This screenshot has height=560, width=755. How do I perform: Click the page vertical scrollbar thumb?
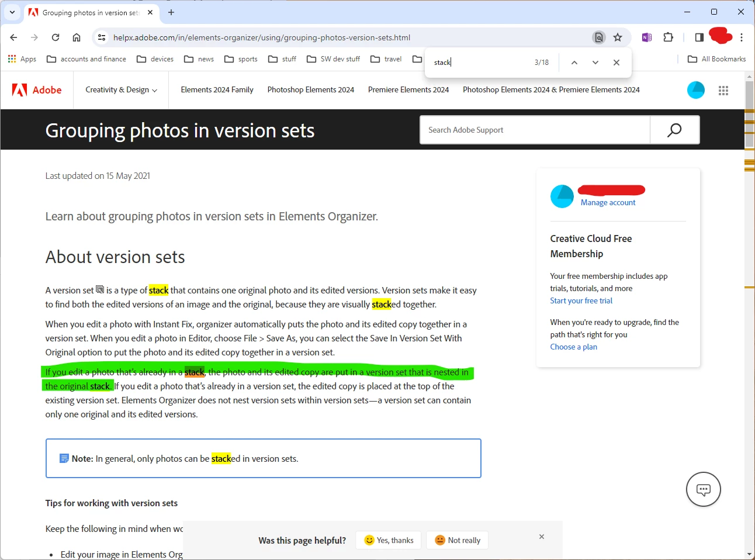pos(749,114)
